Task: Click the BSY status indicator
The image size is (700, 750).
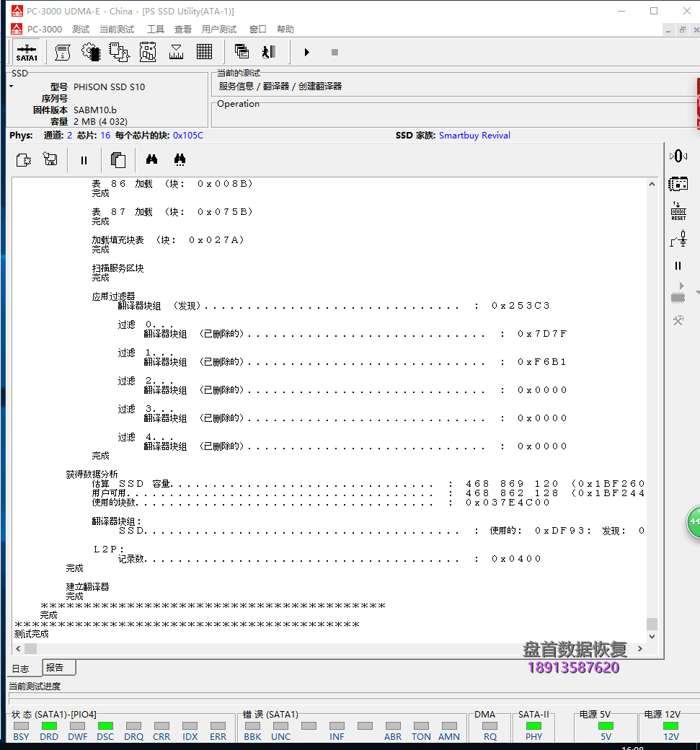Action: coord(21,726)
